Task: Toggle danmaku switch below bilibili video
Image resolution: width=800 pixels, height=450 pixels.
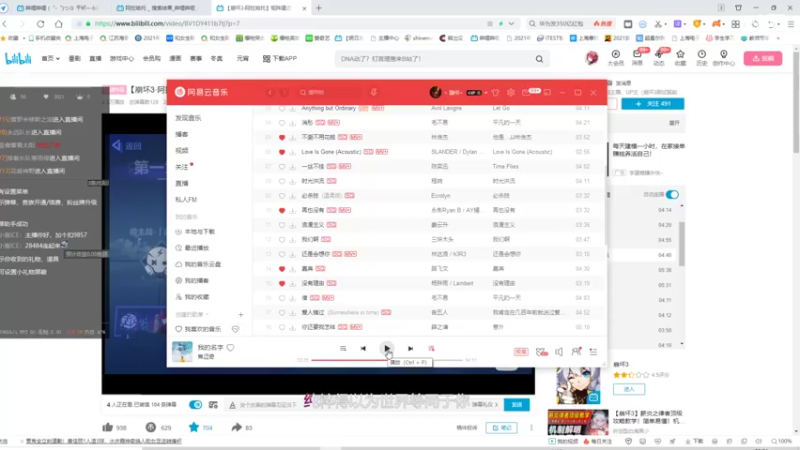Action: tap(195, 405)
